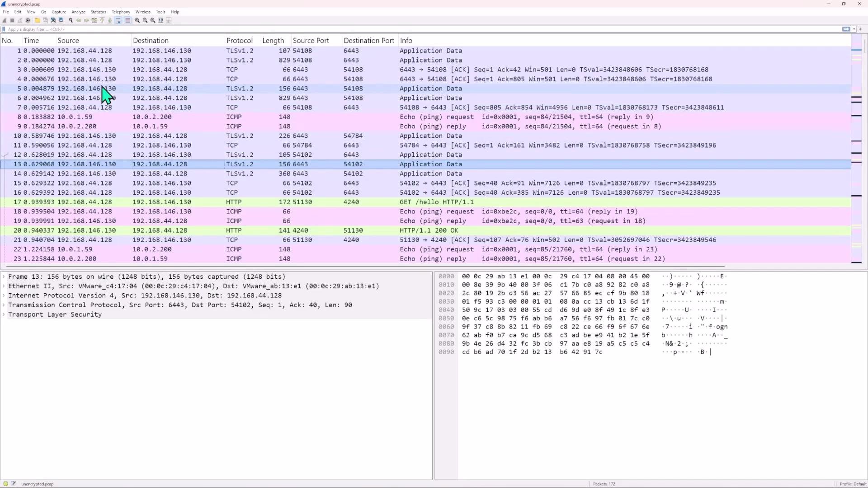This screenshot has width=868, height=488.
Task: Open the File menu
Action: pyautogui.click(x=6, y=12)
